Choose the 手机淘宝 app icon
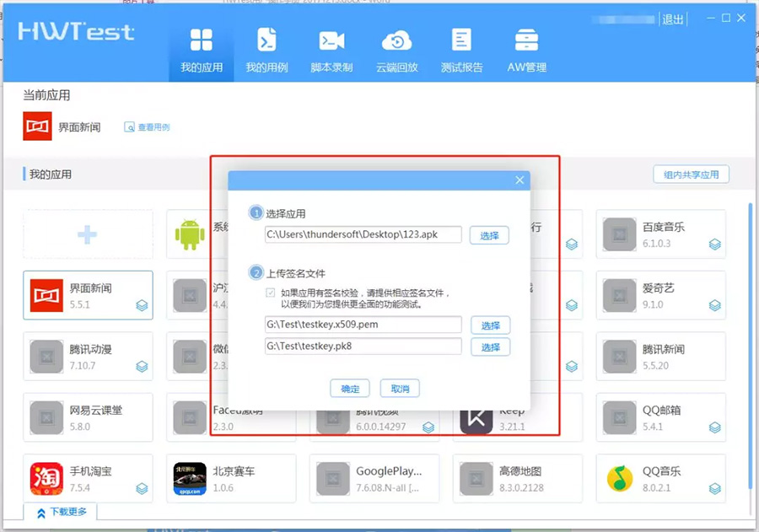The width and height of the screenshot is (759, 532). tap(46, 478)
